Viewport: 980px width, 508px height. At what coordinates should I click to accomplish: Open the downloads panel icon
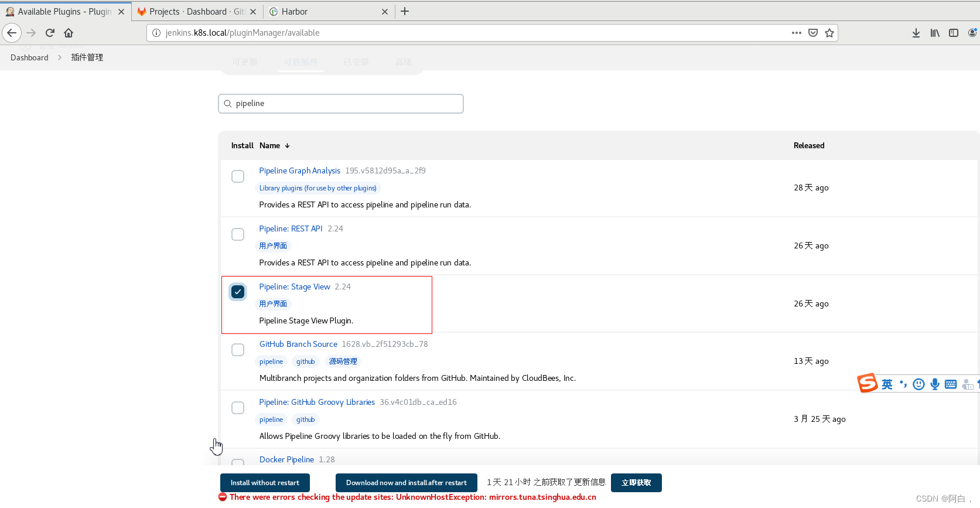tap(916, 33)
